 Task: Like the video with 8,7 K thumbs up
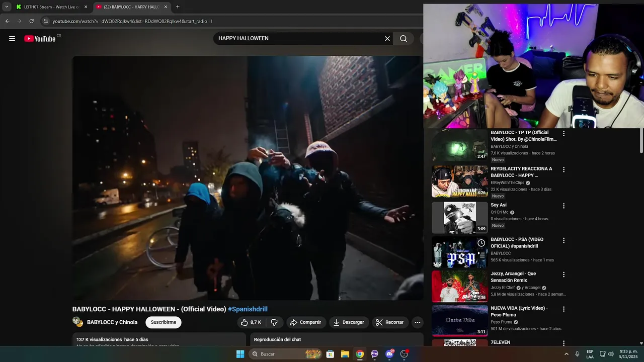[251, 322]
